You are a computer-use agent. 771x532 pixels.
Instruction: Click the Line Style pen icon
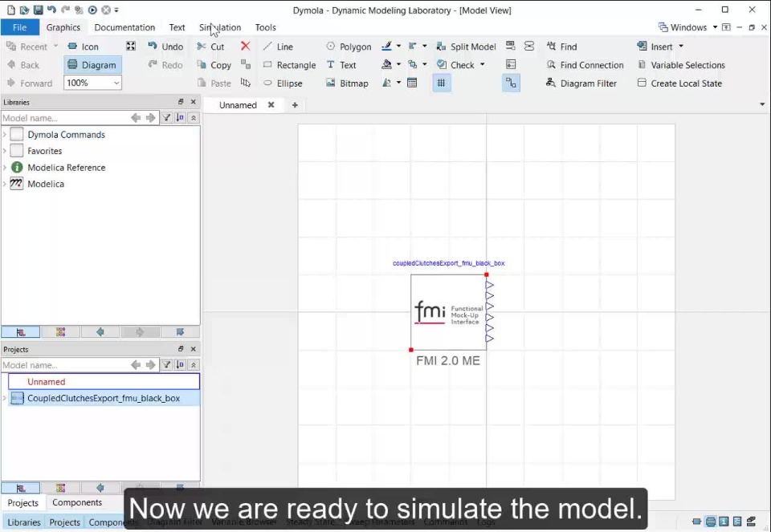[386, 47]
